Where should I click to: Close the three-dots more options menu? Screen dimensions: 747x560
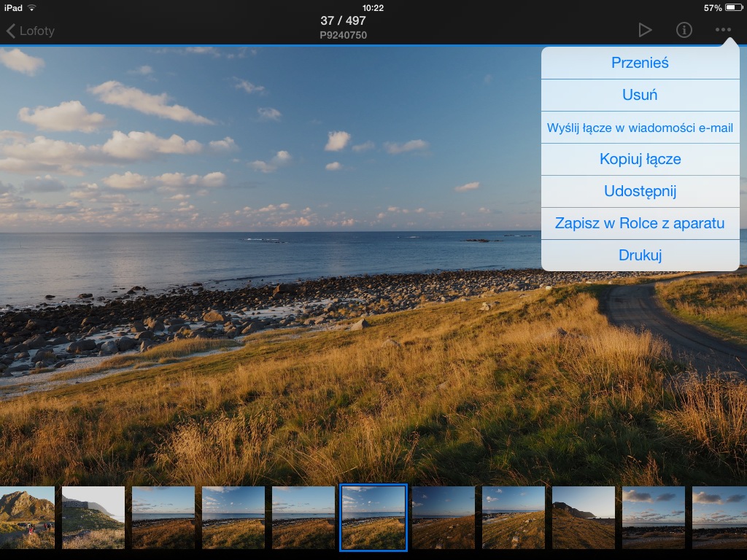click(723, 30)
